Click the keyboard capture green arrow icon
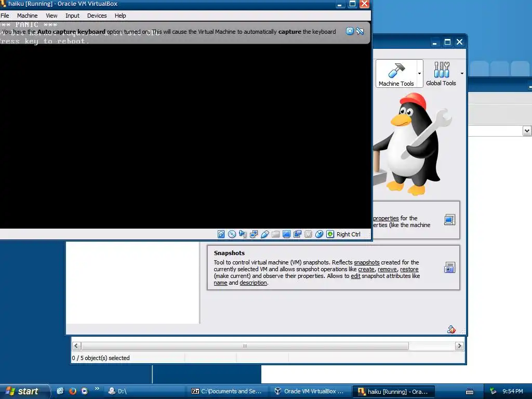 pos(330,234)
